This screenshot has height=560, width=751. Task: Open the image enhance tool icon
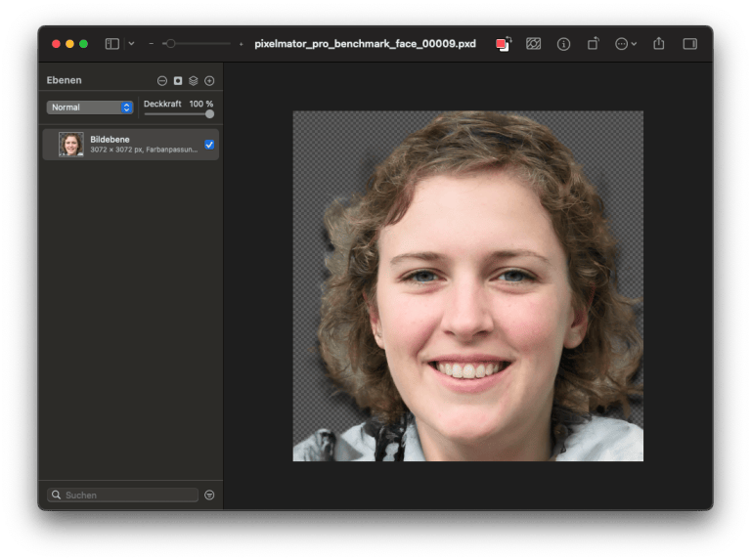533,44
